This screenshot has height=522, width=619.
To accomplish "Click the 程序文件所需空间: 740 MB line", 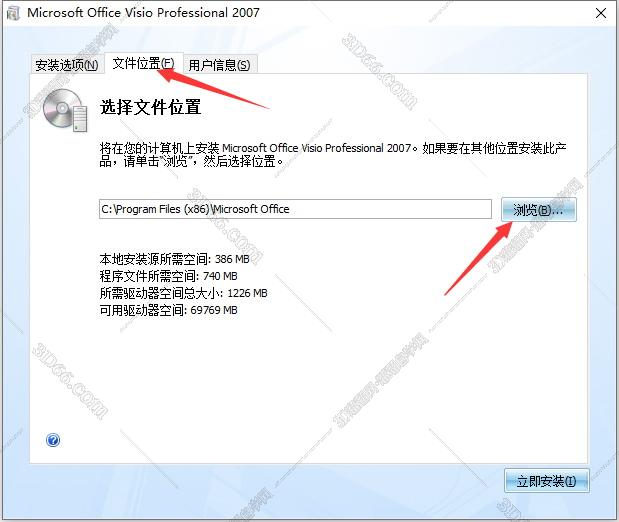I will [169, 276].
